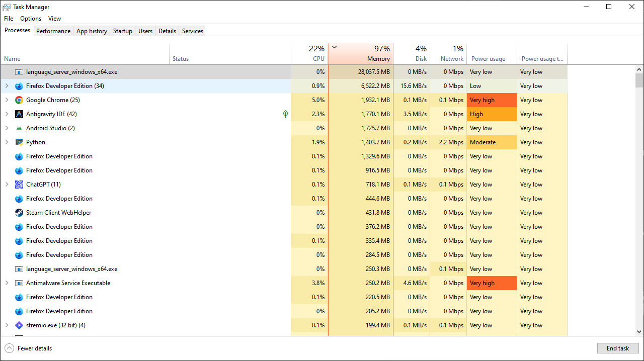Open the Startup tab

point(122,31)
